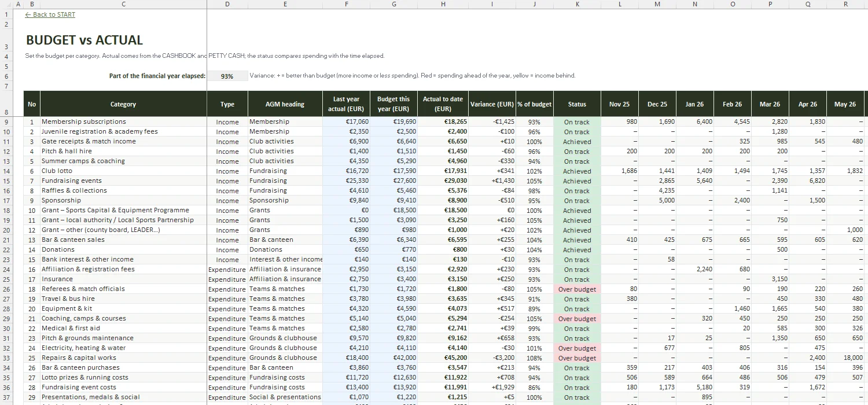This screenshot has height=405, width=868.
Task: Click On track status for Membership subscriptions
Action: [577, 122]
